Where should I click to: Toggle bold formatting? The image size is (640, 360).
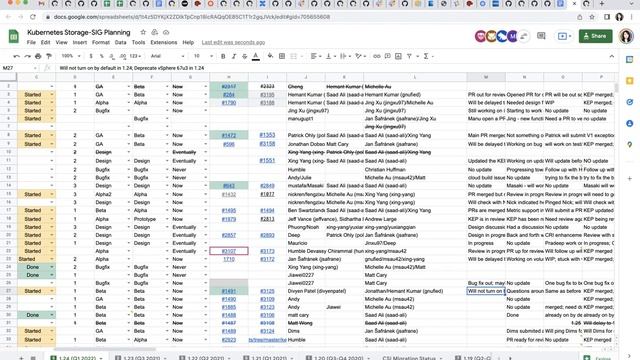tap(223, 56)
